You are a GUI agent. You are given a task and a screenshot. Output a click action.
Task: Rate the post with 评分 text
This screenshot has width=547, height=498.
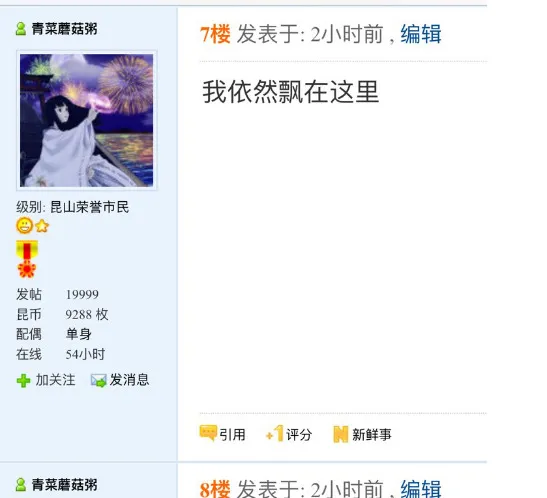(x=299, y=435)
